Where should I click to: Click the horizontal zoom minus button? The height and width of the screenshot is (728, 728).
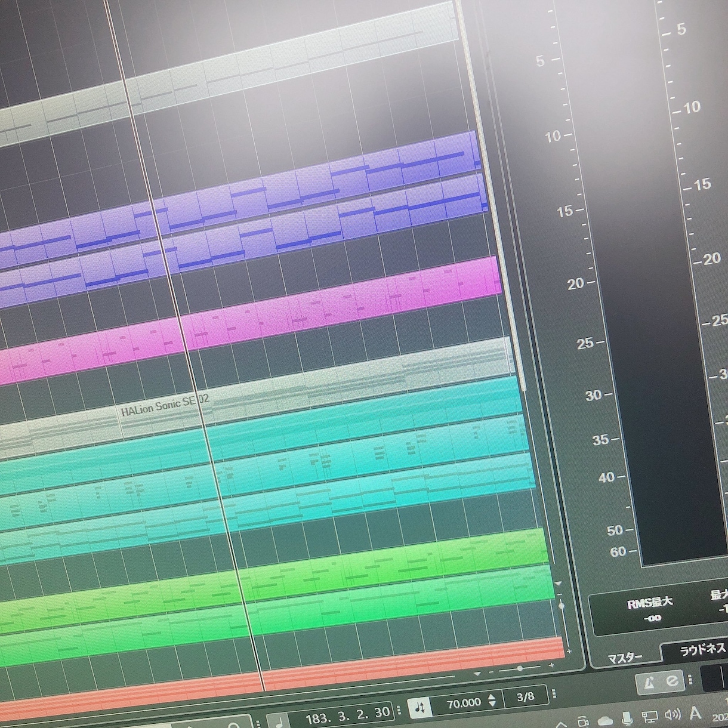(x=491, y=672)
